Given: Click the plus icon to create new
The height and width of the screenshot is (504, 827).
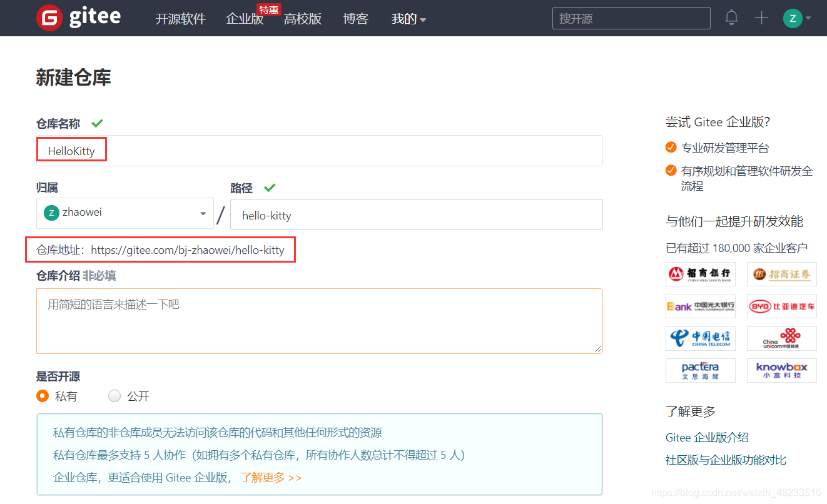Looking at the screenshot, I should 761,18.
